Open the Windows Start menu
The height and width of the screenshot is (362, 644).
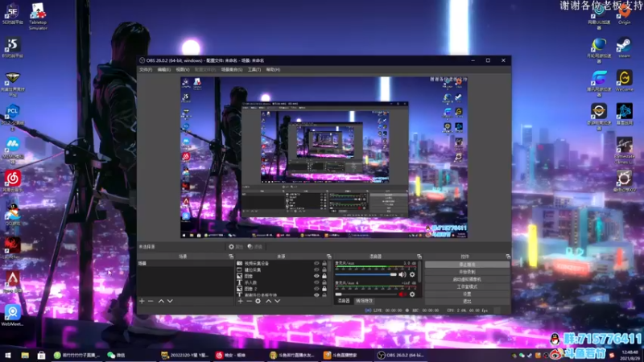pos(8,355)
